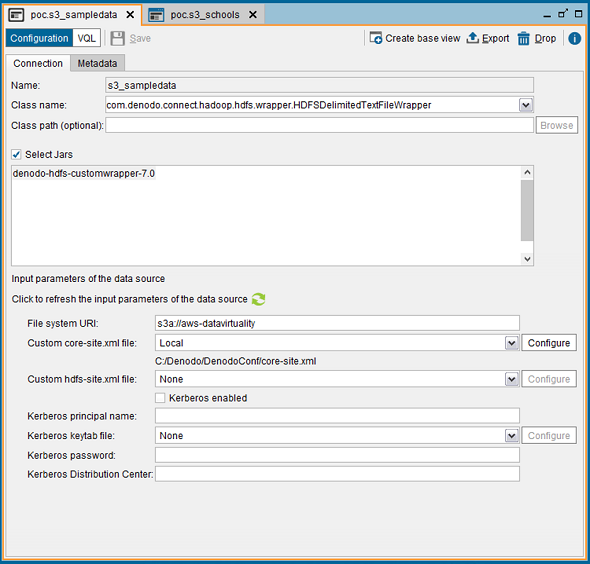
Task: Click Configure for the core-site.xml file
Action: click(x=549, y=343)
